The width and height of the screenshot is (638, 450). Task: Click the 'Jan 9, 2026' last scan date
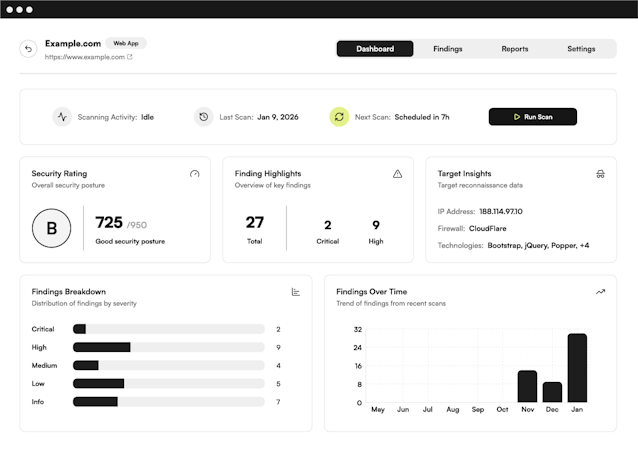pos(278,117)
